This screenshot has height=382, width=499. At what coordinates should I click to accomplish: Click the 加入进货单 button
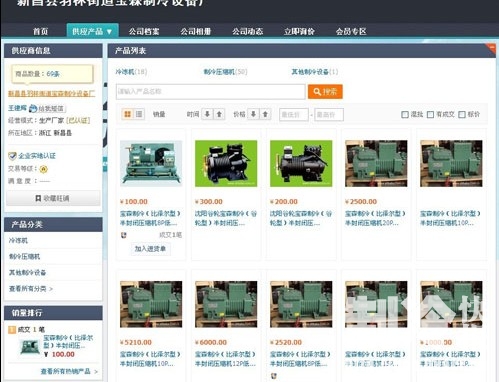[x=150, y=249]
